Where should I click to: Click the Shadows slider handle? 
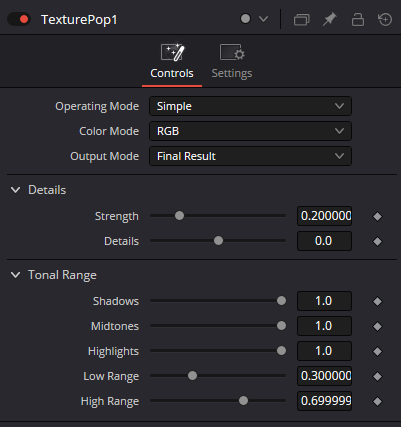click(x=281, y=301)
